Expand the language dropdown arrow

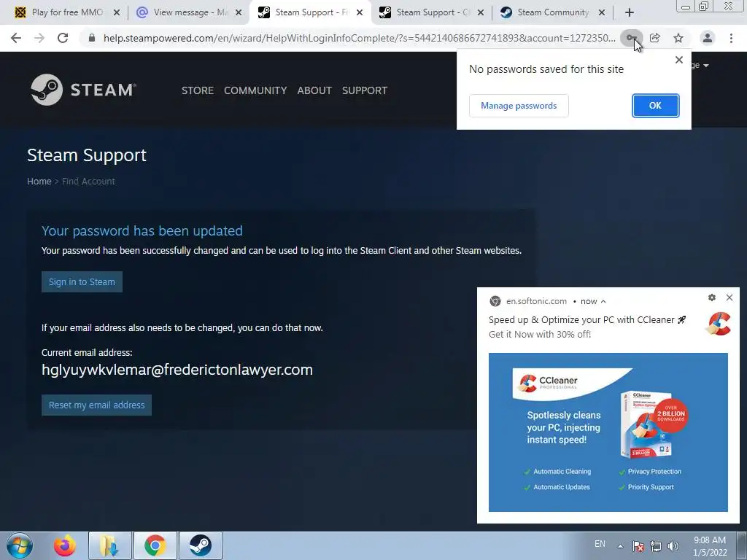coord(705,65)
